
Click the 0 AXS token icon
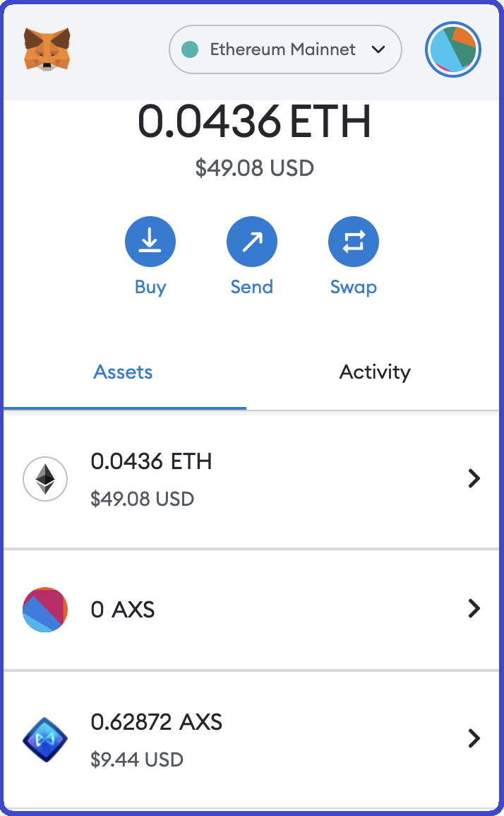pyautogui.click(x=45, y=610)
